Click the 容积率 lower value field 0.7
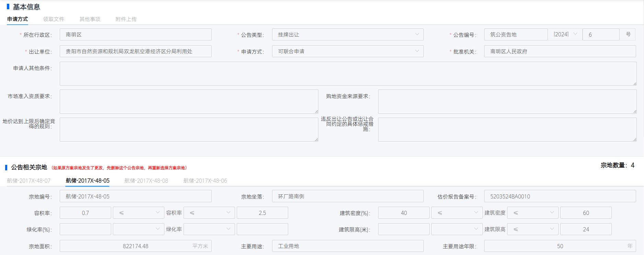The height and width of the screenshot is (255, 644). [85, 213]
